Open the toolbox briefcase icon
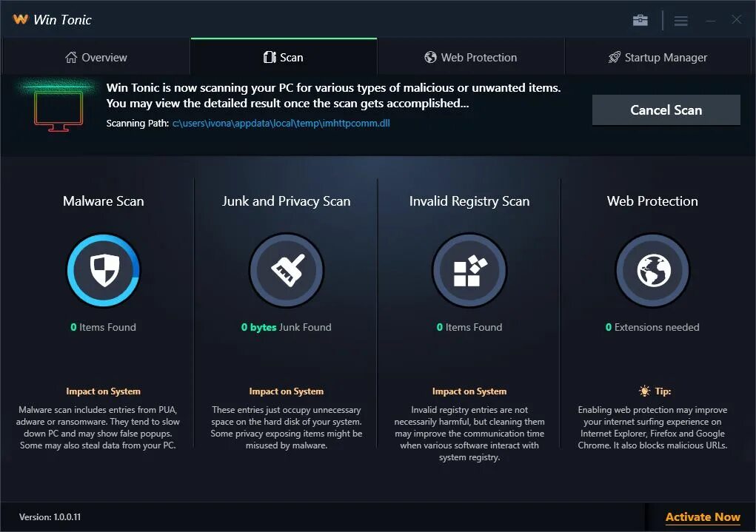Screen dimensions: 756x532 click(x=640, y=20)
